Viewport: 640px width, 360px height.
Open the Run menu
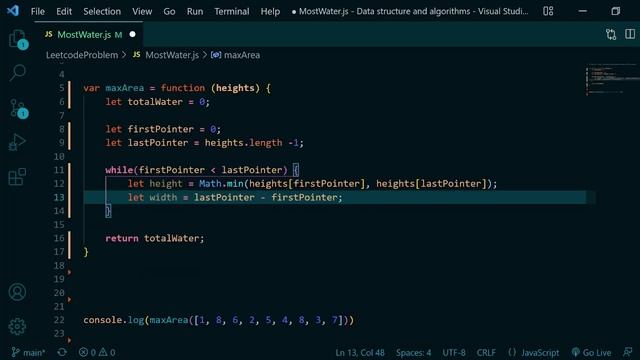point(195,11)
